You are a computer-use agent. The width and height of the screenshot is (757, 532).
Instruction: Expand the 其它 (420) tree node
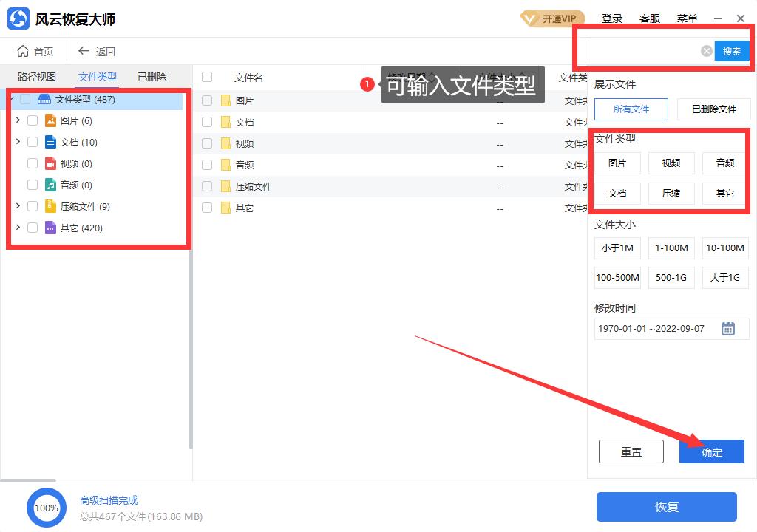tap(18, 228)
